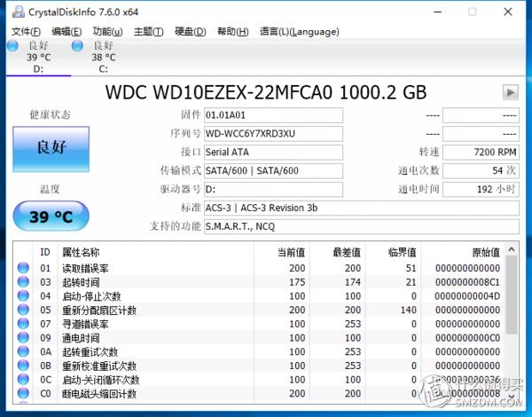
Task: Click the 最差值 column header
Action: [x=337, y=252]
